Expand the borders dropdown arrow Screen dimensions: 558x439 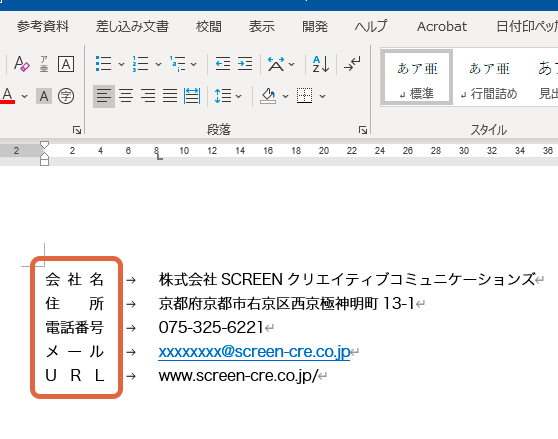click(322, 96)
